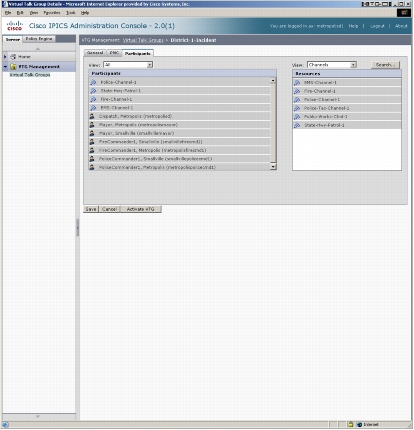Click the Resources channel icon for Public-Works-Chnl-1
The image size is (414, 430).
[297, 117]
